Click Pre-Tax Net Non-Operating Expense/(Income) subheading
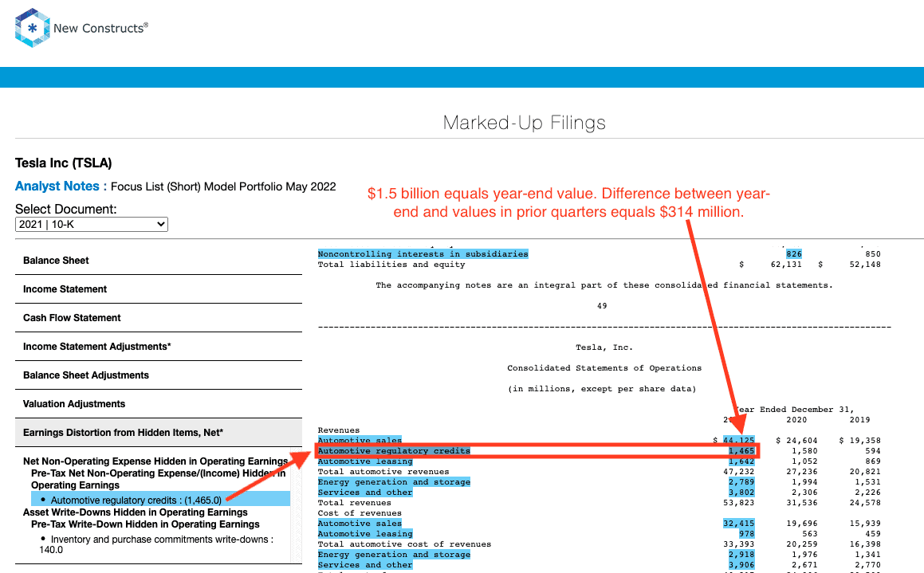The width and height of the screenshot is (924, 573). (x=159, y=480)
